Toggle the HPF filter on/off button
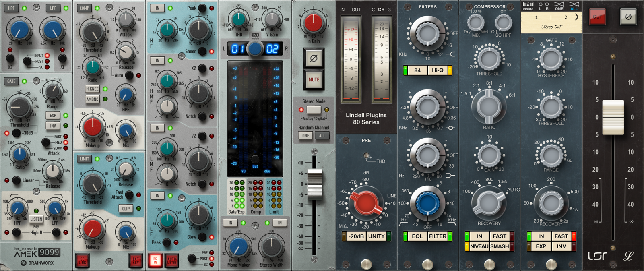The height and width of the screenshot is (271, 644). point(11,8)
